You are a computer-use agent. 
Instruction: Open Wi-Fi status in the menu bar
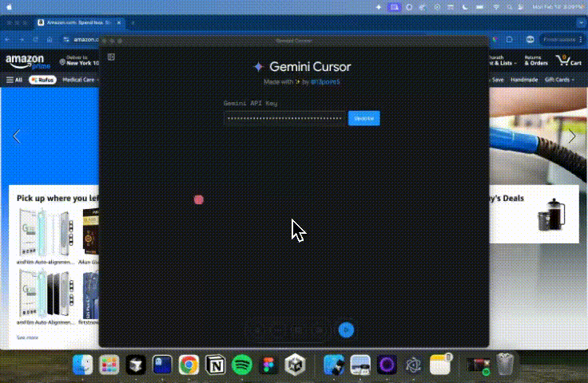(496, 7)
